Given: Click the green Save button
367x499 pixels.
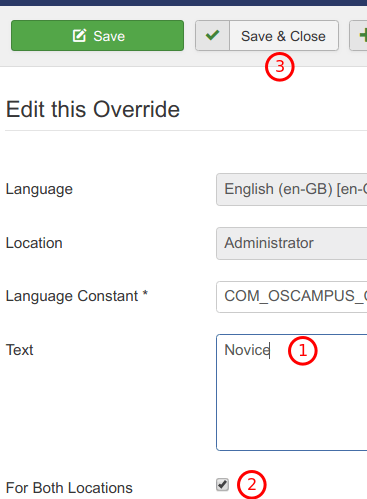Looking at the screenshot, I should coord(97,36).
